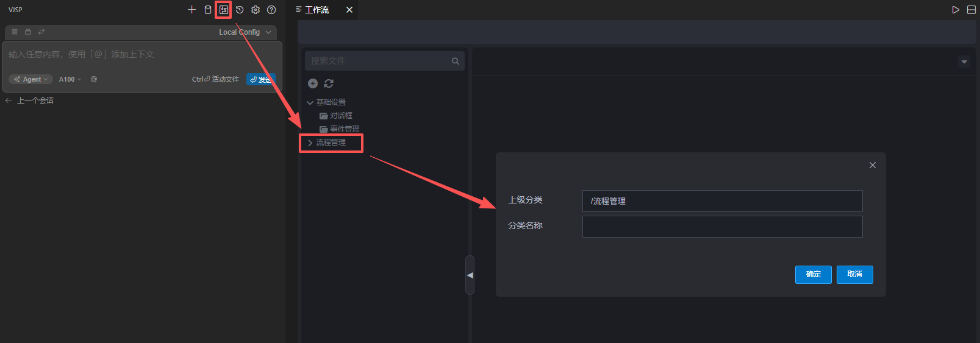The image size is (980, 343).
Task: Open the workflow icon in VJSP header
Action: [224, 10]
